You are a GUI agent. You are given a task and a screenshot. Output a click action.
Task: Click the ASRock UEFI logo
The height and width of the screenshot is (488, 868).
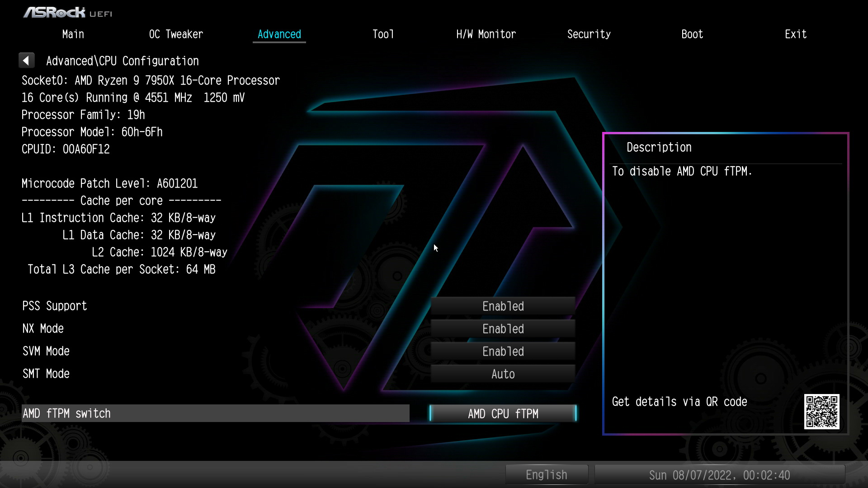click(68, 13)
